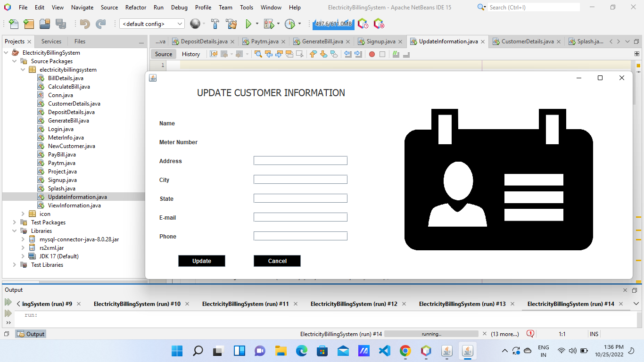Save all files with Save All icon
Viewport: 644px width, 362px height.
coord(59,24)
